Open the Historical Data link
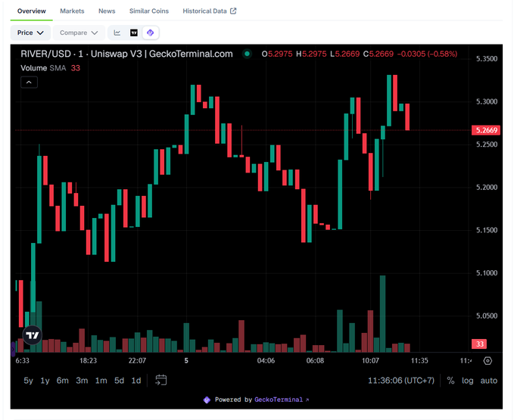The height and width of the screenshot is (420, 514). click(x=210, y=11)
